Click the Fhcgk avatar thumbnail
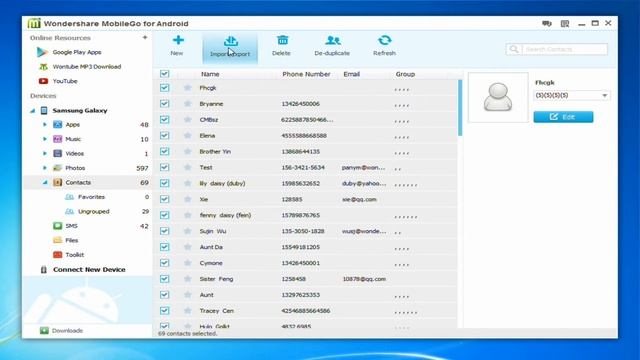640x360 pixels. point(498,97)
